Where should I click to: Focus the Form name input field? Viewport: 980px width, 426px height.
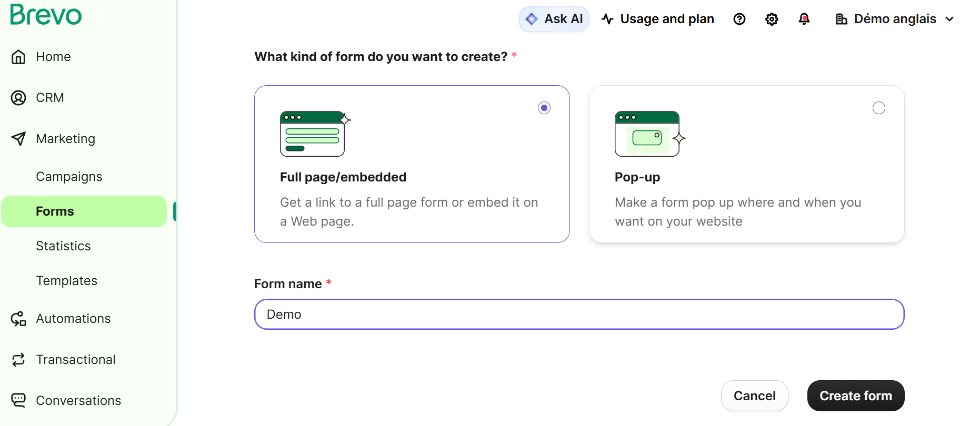click(x=579, y=315)
